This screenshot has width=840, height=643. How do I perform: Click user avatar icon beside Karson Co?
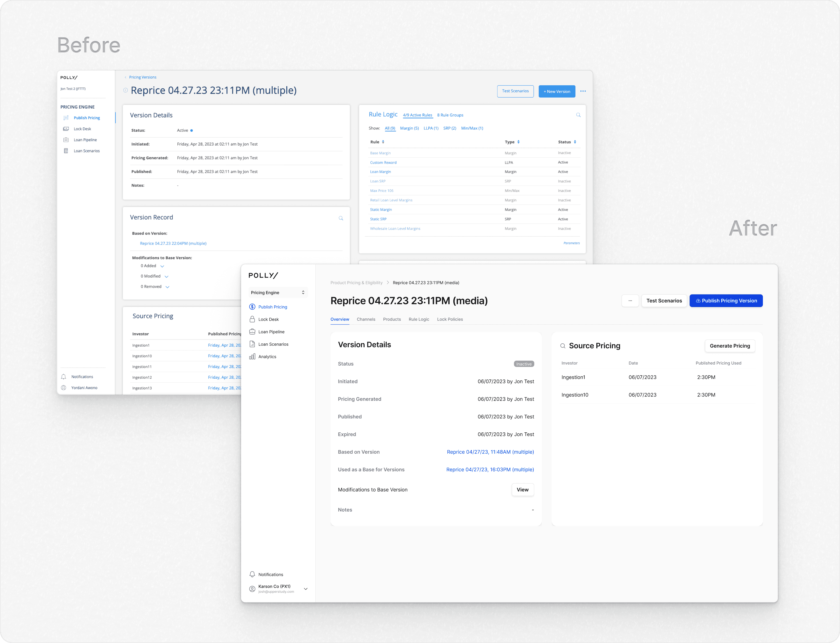252,589
